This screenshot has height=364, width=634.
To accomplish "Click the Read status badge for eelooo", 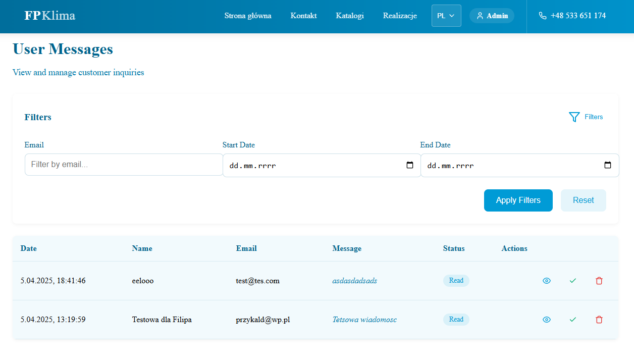I will (x=456, y=280).
